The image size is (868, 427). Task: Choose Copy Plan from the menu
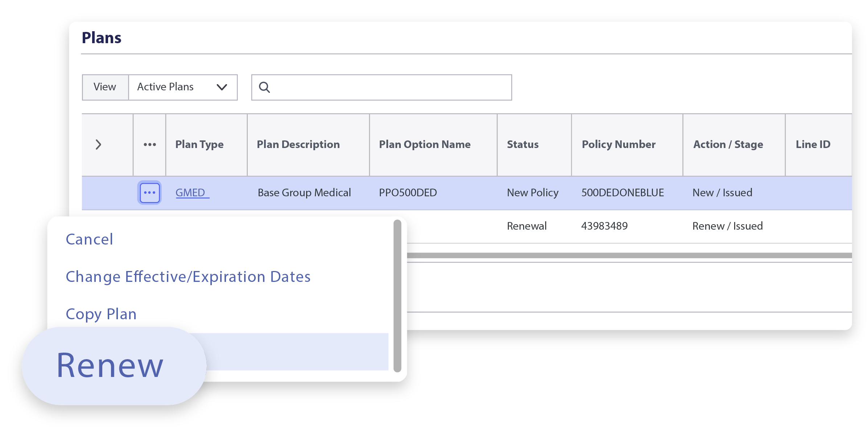click(x=101, y=314)
